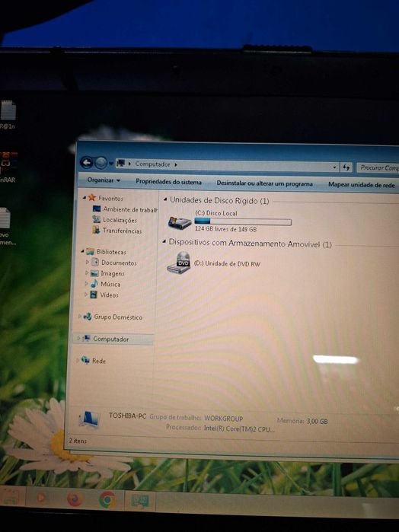Image resolution: width=399 pixels, height=532 pixels.
Task: Refresh the folder with the refresh icon
Action: click(x=346, y=167)
